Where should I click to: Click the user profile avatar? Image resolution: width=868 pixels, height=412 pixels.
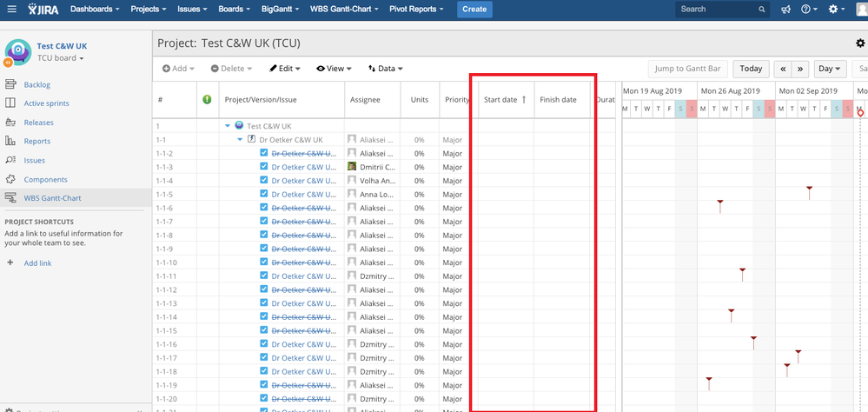(861, 10)
